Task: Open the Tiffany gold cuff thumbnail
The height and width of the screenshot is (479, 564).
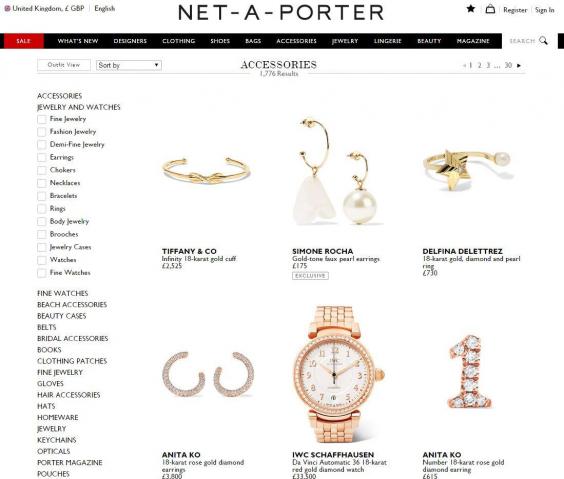Action: 206,171
